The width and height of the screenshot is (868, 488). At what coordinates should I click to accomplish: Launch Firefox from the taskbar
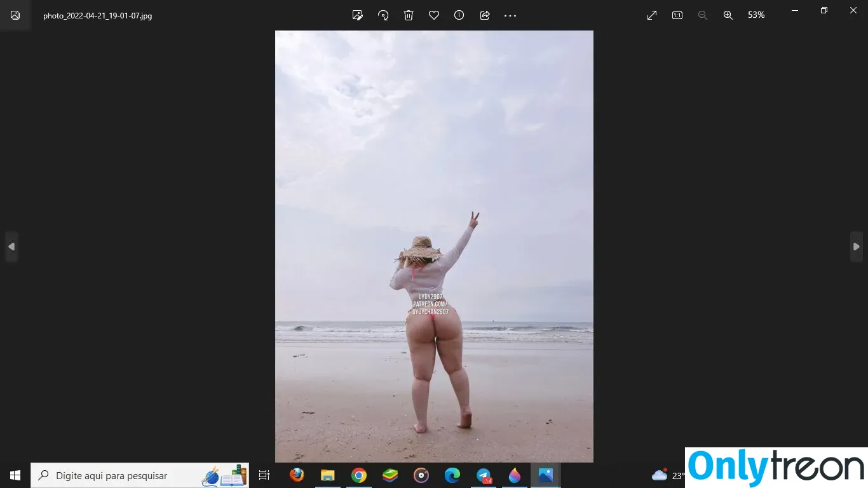(296, 475)
